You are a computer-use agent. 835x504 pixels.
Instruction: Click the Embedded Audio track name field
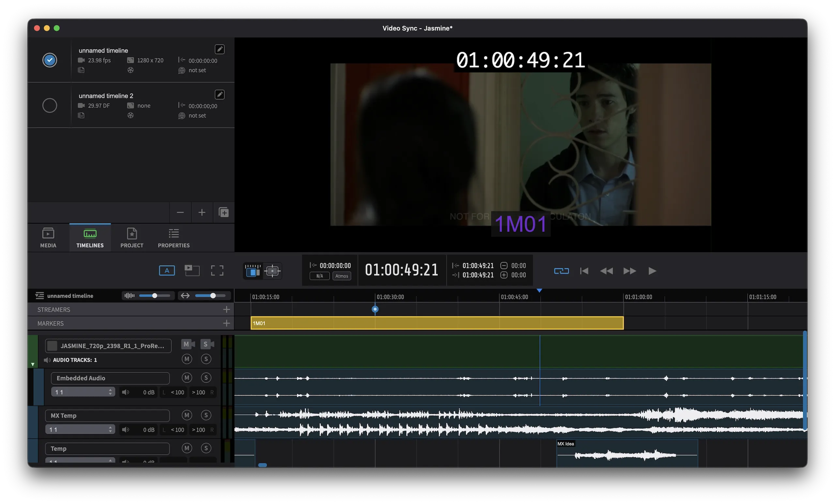pos(110,378)
